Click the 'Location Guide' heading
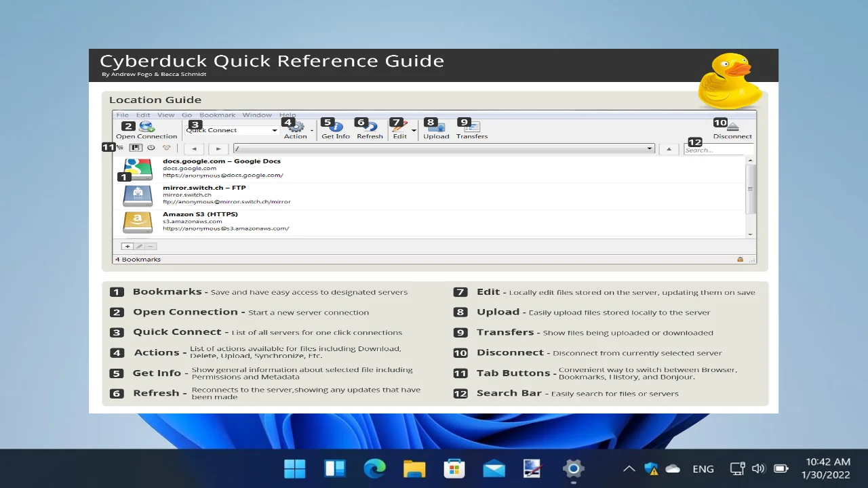 [x=155, y=100]
